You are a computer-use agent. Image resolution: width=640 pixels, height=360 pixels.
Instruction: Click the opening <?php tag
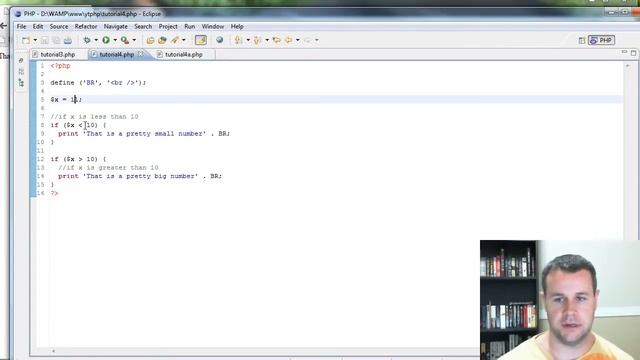point(60,66)
